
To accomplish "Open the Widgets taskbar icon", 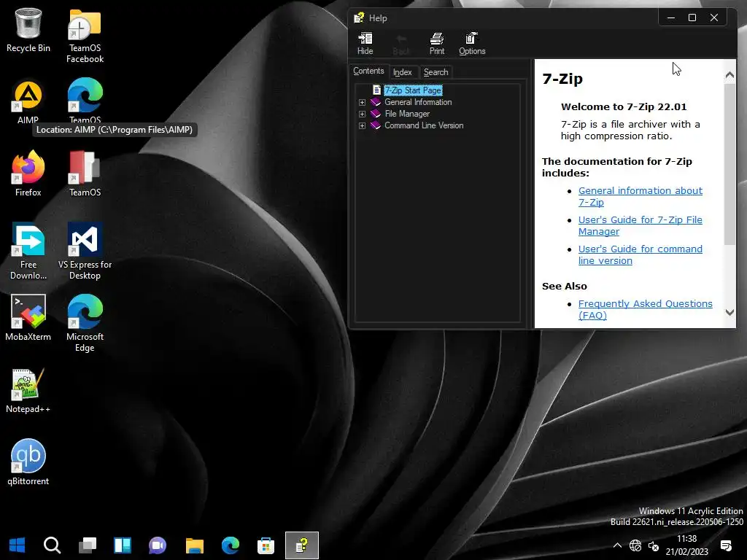I will [x=123, y=545].
